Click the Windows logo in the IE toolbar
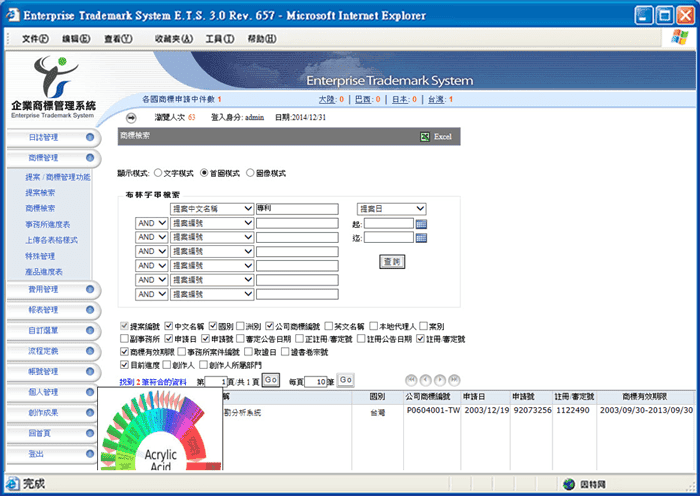The width and height of the screenshot is (700, 496). pyautogui.click(x=679, y=38)
